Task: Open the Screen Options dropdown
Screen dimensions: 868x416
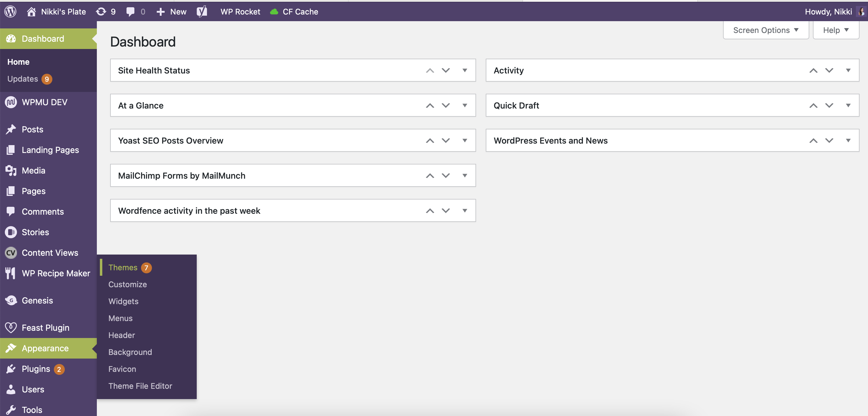Action: pyautogui.click(x=766, y=30)
